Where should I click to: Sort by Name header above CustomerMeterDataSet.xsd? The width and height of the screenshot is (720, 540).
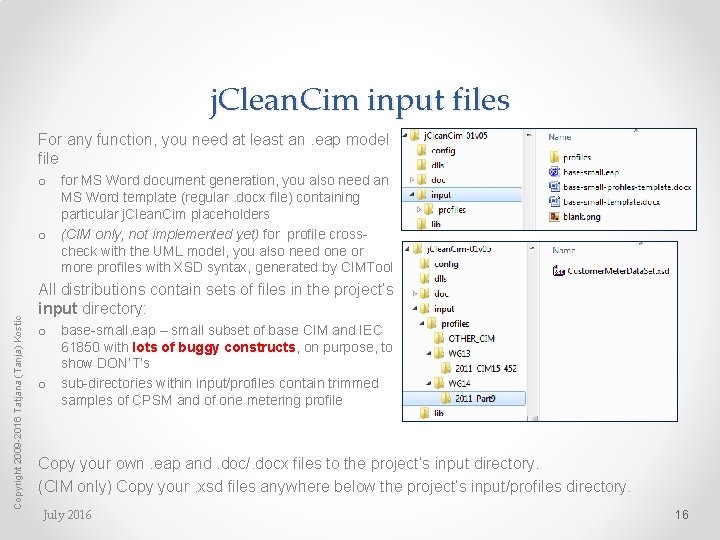[x=563, y=250]
